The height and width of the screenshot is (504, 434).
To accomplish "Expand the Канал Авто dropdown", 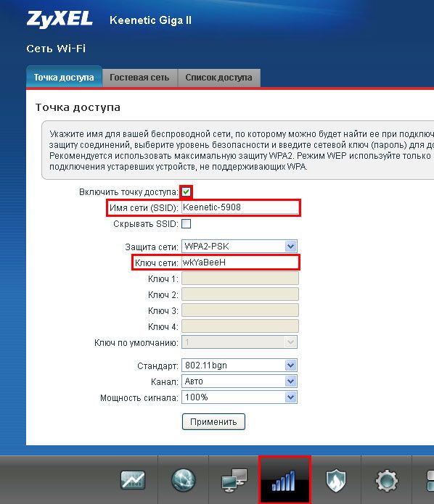I will pyautogui.click(x=239, y=381).
